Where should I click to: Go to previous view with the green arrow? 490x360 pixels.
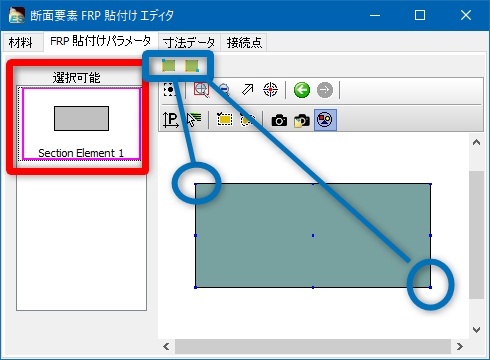pos(302,90)
